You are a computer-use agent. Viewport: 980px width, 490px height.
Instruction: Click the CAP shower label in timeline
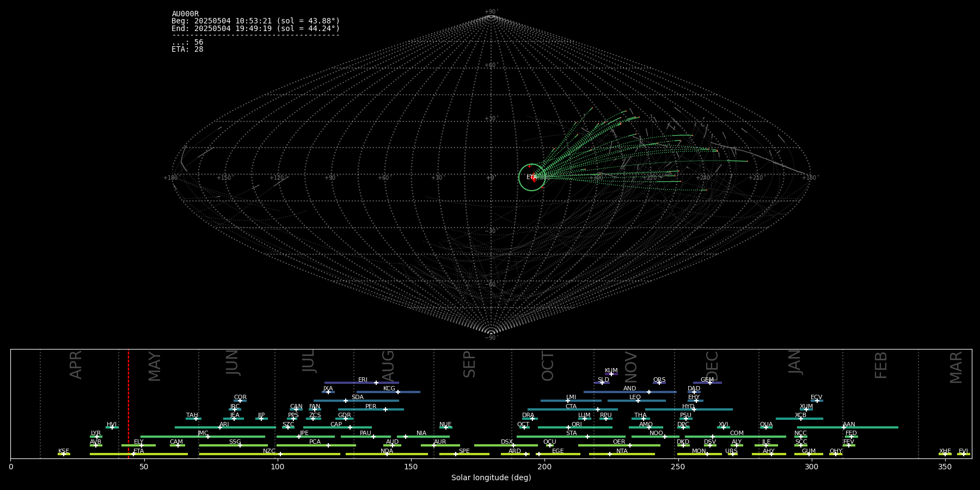coord(336,425)
